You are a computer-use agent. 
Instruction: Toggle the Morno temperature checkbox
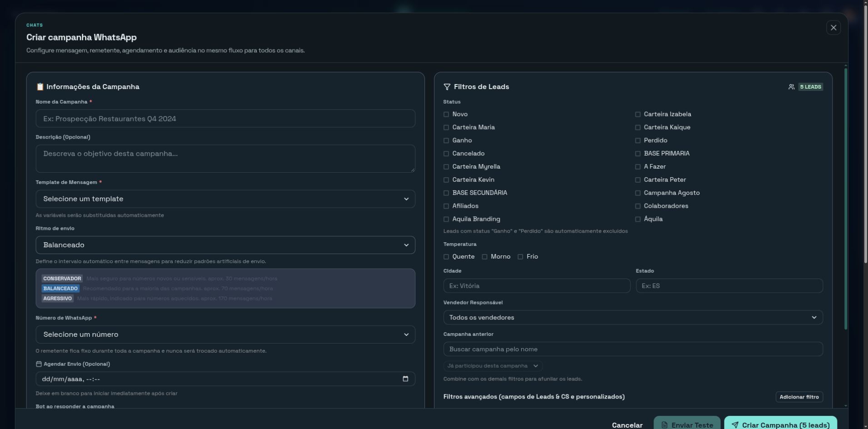(484, 257)
